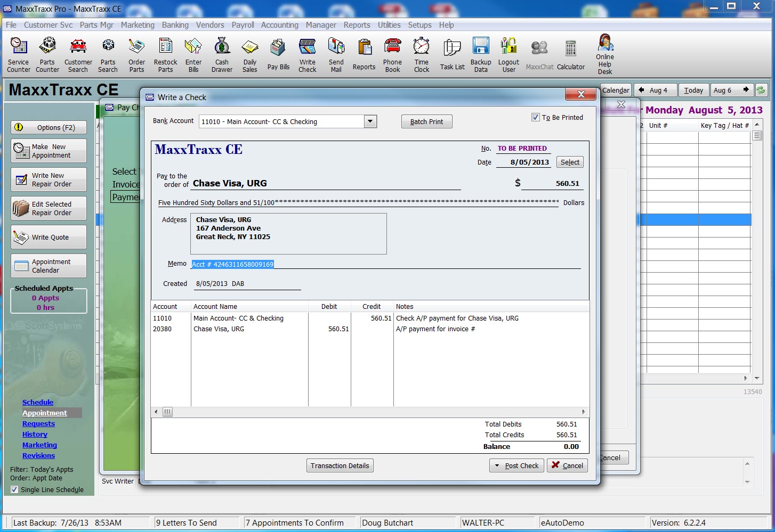Image resolution: width=775 pixels, height=532 pixels.
Task: Open the Reports toolbar icon
Action: (364, 55)
